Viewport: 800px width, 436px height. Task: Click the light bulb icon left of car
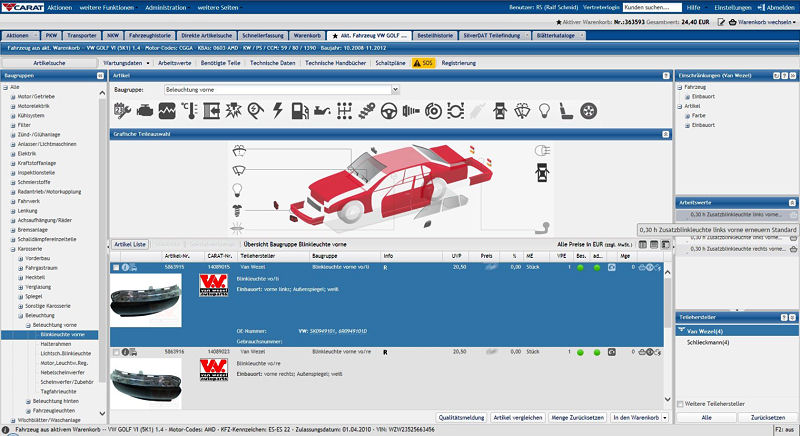point(237,190)
